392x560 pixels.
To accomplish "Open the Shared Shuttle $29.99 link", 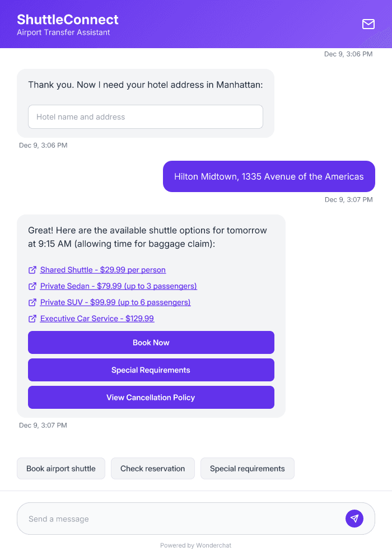I will click(x=102, y=269).
